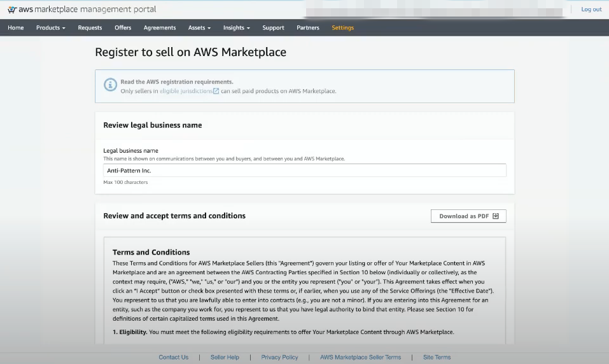Open AWS Marketplace Seller Terms link
The width and height of the screenshot is (609, 364).
coord(360,357)
